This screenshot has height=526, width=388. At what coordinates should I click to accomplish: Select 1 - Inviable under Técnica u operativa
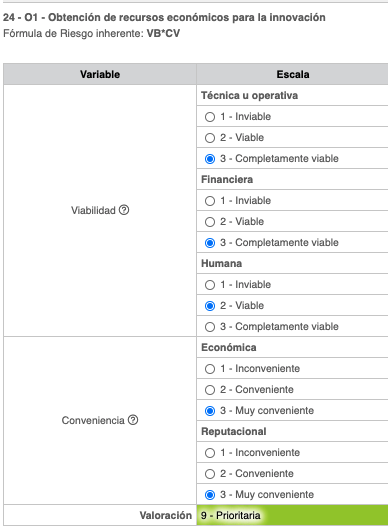[210, 117]
